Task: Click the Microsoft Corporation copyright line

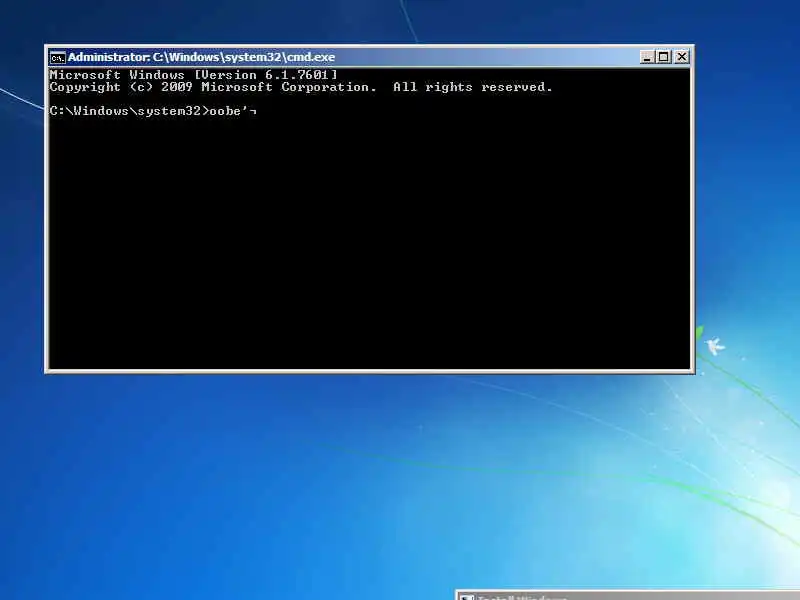Action: click(x=301, y=87)
